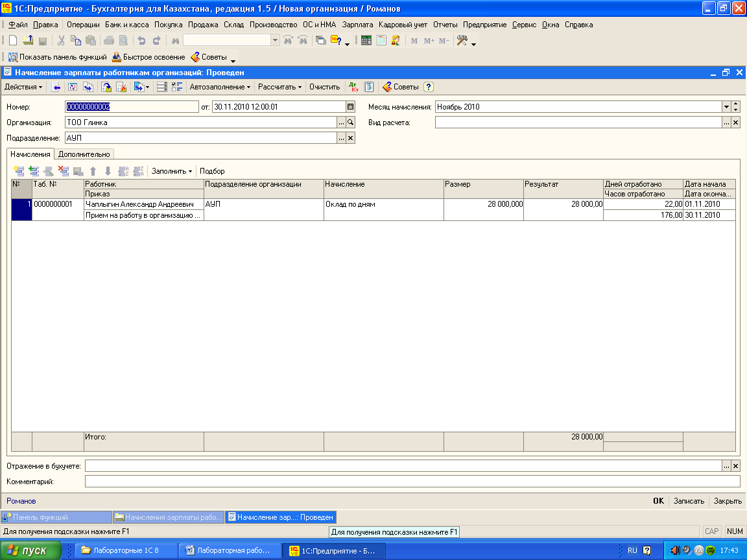
Task: Click the Быстрое освоение button
Action: pos(148,57)
